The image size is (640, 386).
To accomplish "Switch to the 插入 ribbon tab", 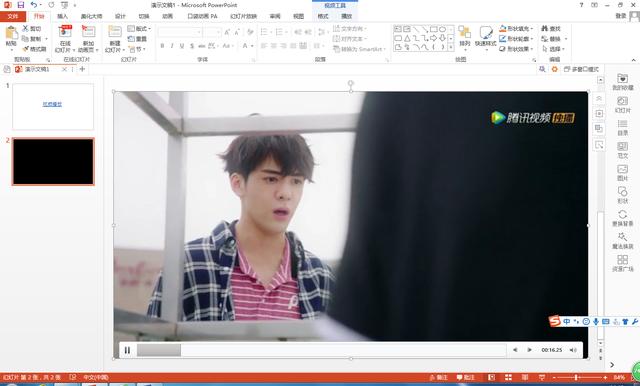I will [62, 16].
